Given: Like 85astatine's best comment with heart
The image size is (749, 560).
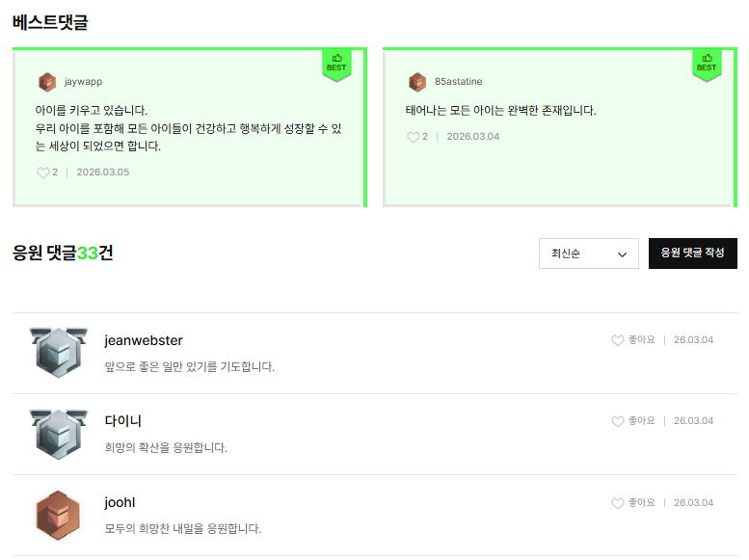Looking at the screenshot, I should pyautogui.click(x=413, y=137).
